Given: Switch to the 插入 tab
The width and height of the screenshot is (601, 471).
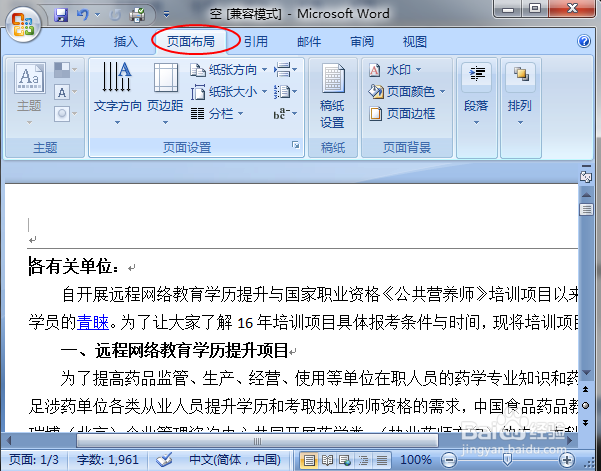Looking at the screenshot, I should click(x=126, y=41).
